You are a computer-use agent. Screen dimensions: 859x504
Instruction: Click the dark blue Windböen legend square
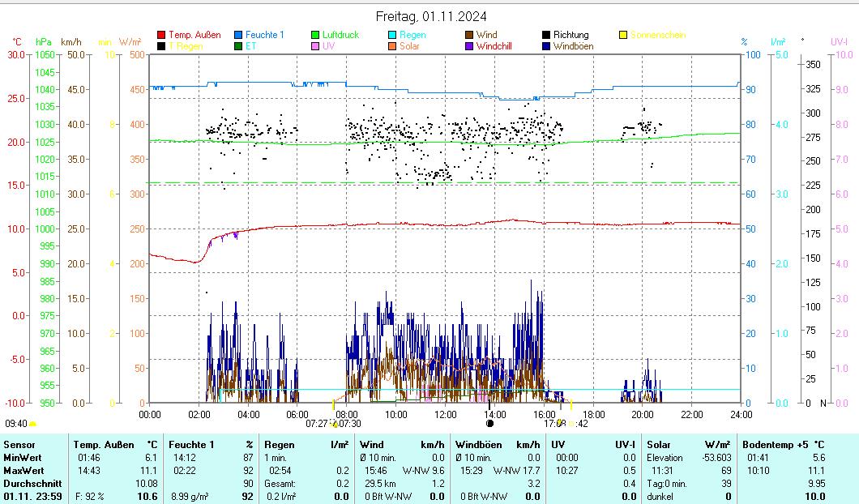click(x=547, y=46)
